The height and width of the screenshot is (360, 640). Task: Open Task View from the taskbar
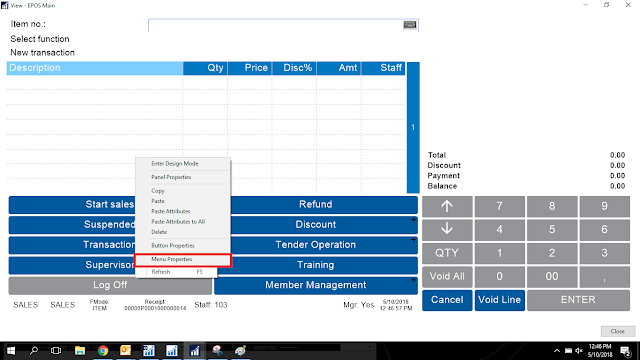pos(56,351)
